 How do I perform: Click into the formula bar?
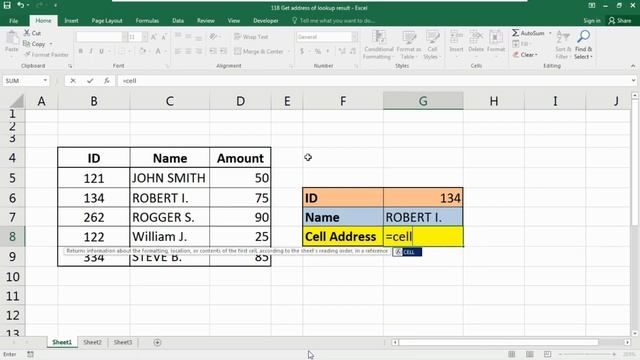tap(373, 81)
